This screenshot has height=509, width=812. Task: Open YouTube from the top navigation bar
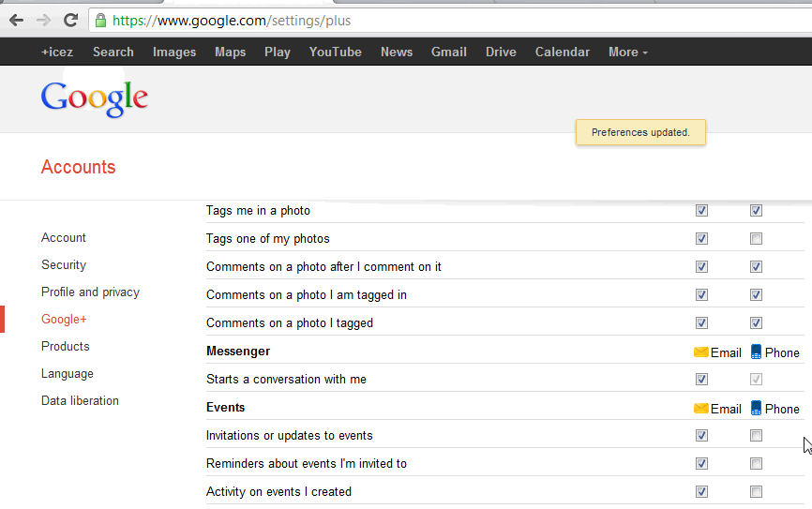pos(335,52)
